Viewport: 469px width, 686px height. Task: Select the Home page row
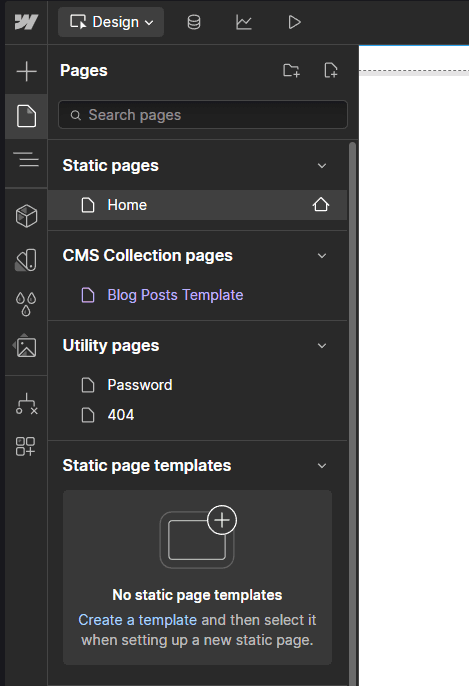click(197, 205)
